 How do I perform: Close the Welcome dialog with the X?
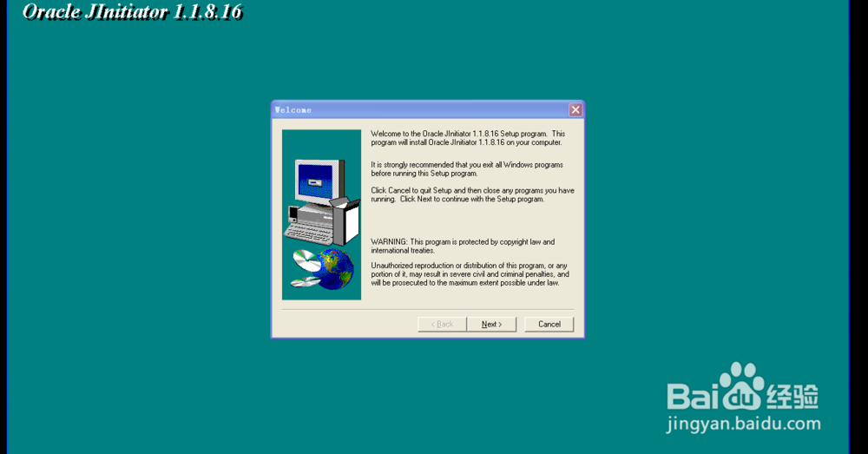pyautogui.click(x=575, y=109)
